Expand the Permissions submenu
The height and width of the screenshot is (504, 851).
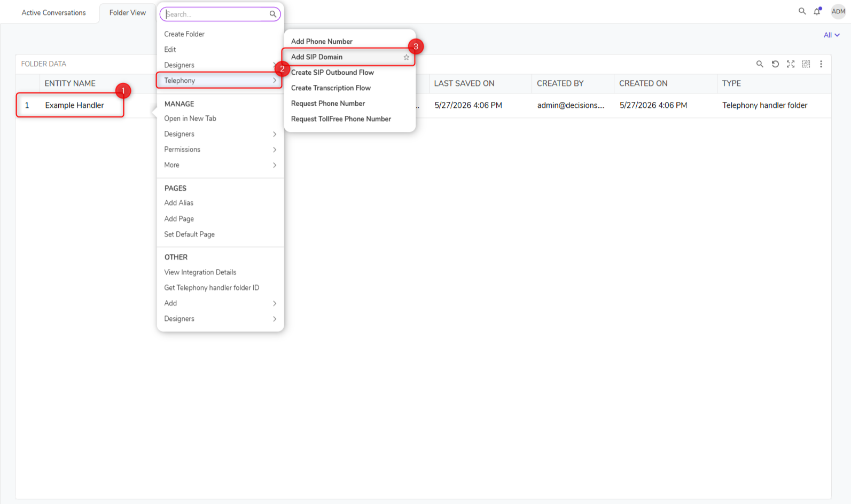click(x=220, y=149)
